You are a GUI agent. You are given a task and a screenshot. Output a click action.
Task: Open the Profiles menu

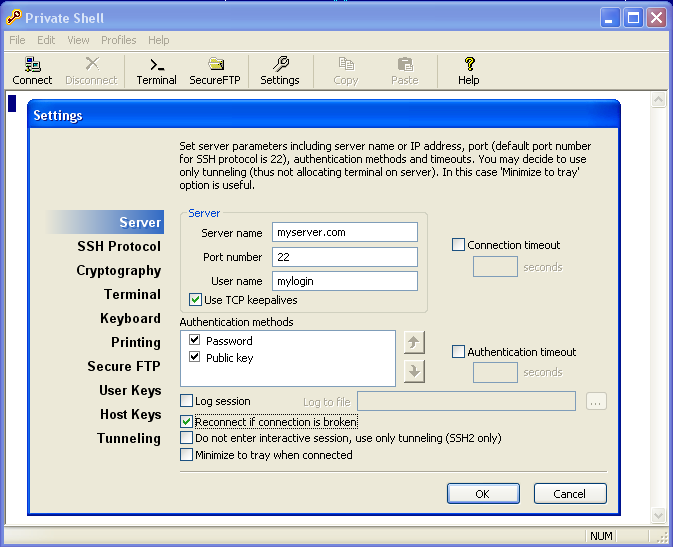tap(118, 40)
